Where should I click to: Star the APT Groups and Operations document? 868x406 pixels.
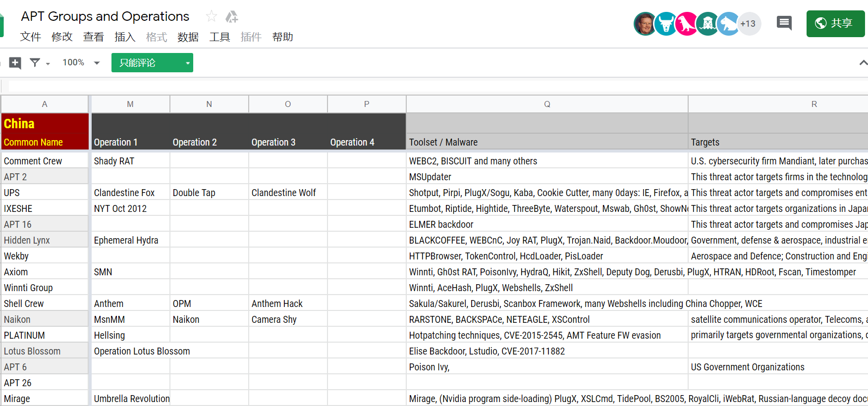(212, 16)
